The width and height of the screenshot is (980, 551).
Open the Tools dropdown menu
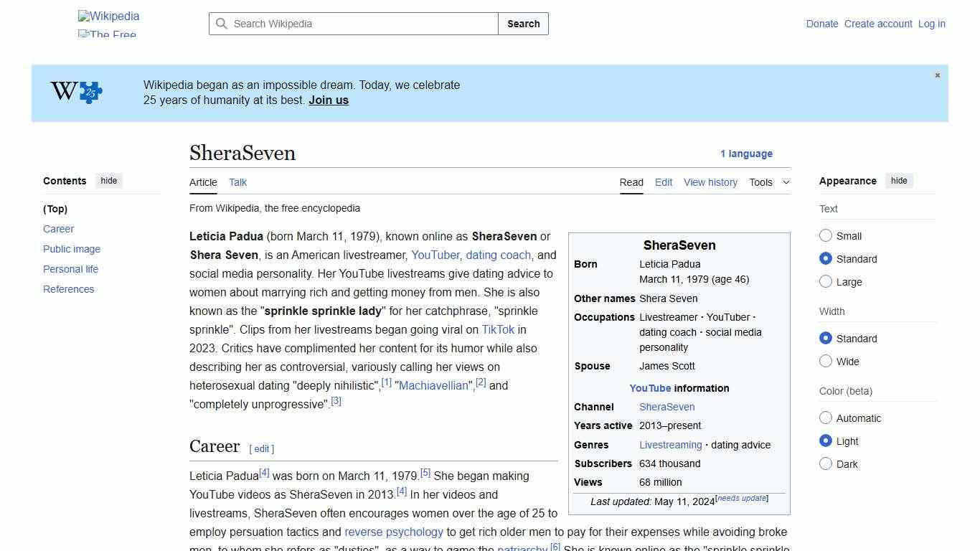point(768,182)
